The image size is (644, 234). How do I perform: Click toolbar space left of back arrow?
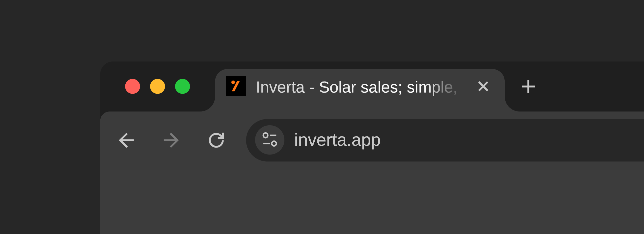(109, 140)
